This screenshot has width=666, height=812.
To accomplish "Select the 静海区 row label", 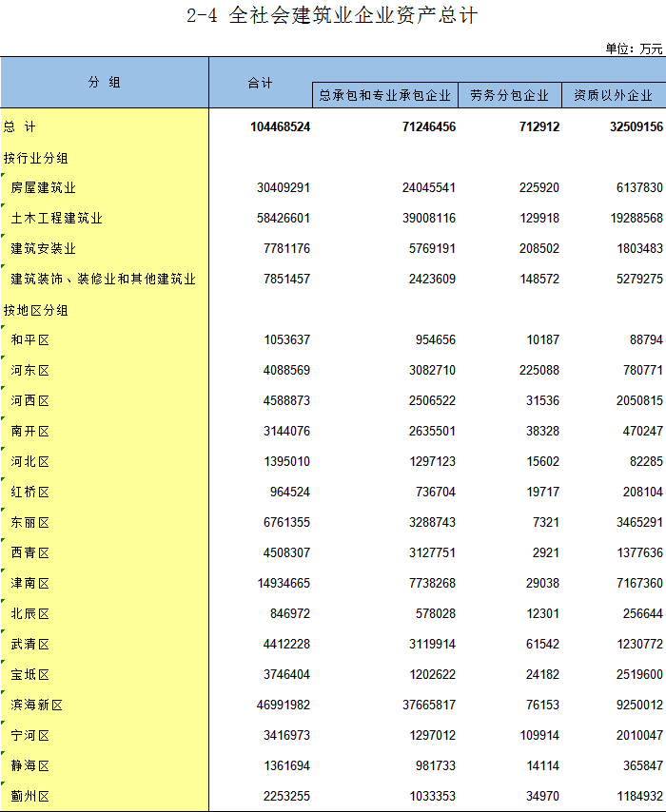I will tap(30, 766).
